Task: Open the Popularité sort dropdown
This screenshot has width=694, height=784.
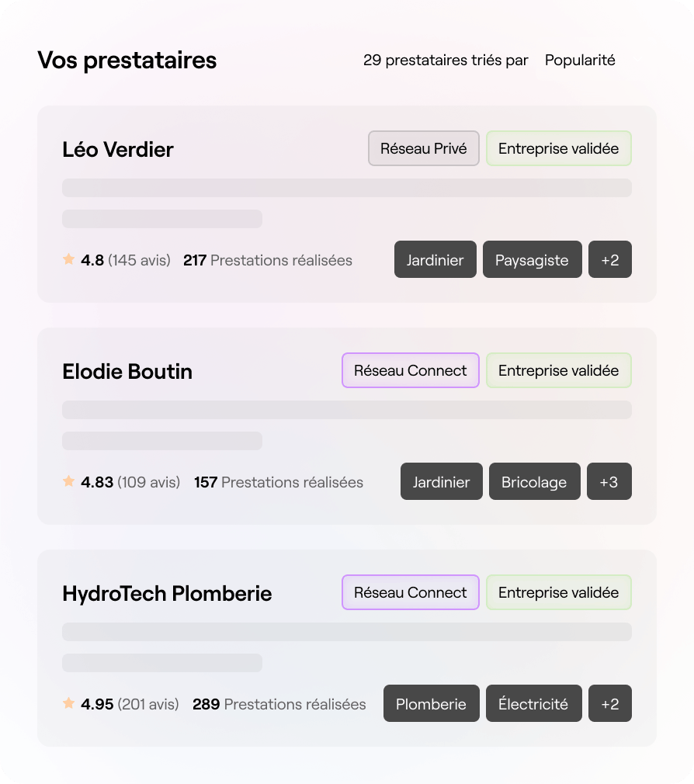Action: pos(580,60)
